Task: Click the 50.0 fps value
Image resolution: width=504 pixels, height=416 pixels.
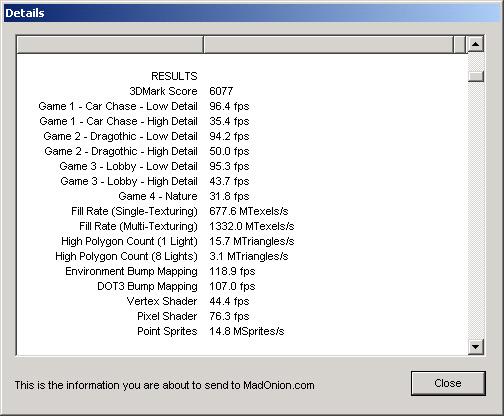Action: coord(229,151)
